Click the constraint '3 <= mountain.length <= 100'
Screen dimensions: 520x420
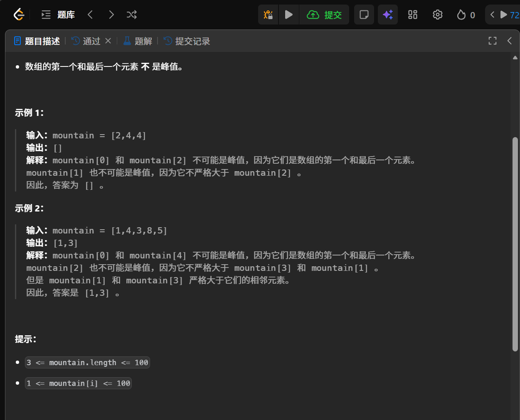coord(87,363)
